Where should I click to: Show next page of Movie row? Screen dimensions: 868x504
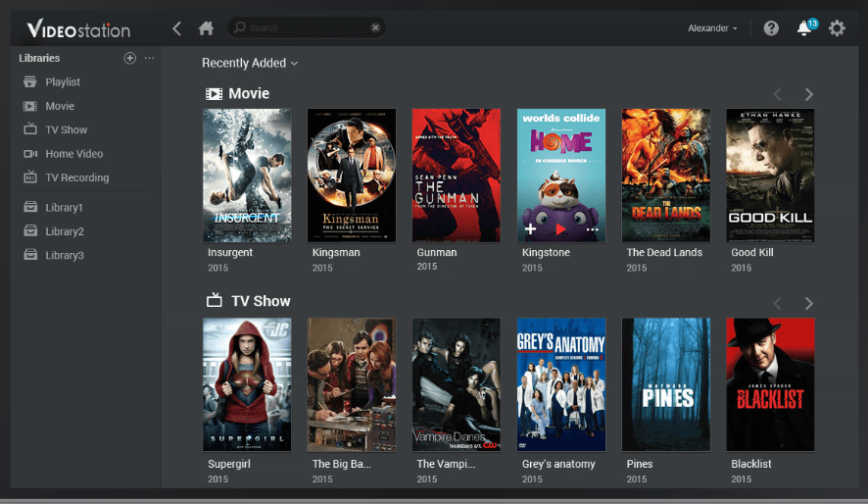click(x=809, y=95)
